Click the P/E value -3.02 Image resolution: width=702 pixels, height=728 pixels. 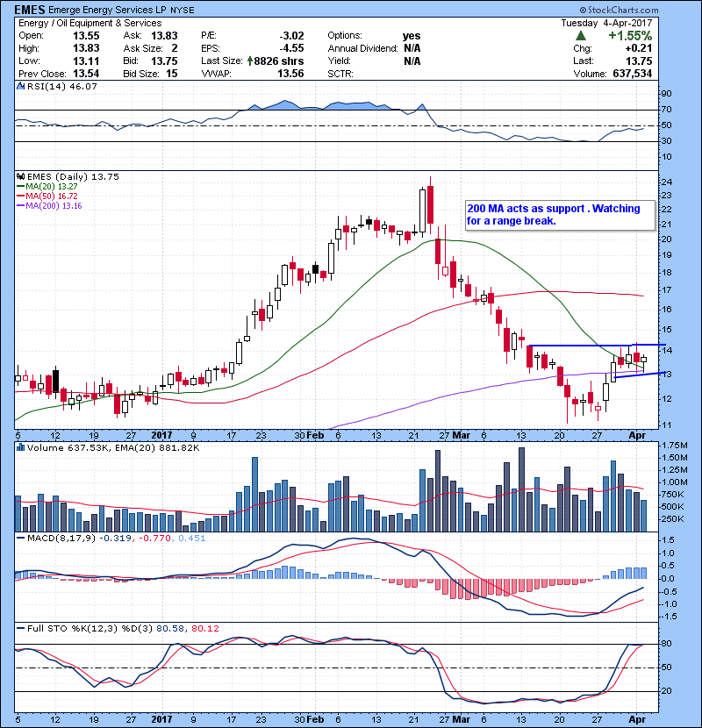pyautogui.click(x=291, y=36)
